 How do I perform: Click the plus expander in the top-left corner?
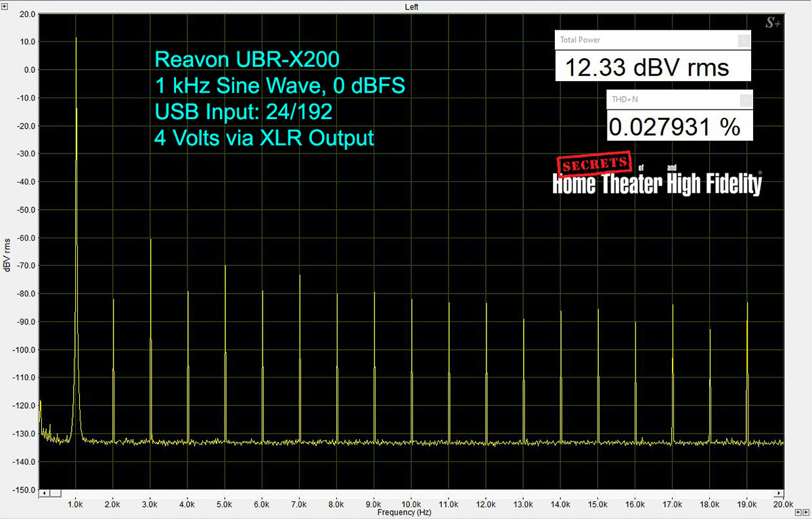pyautogui.click(x=4, y=5)
